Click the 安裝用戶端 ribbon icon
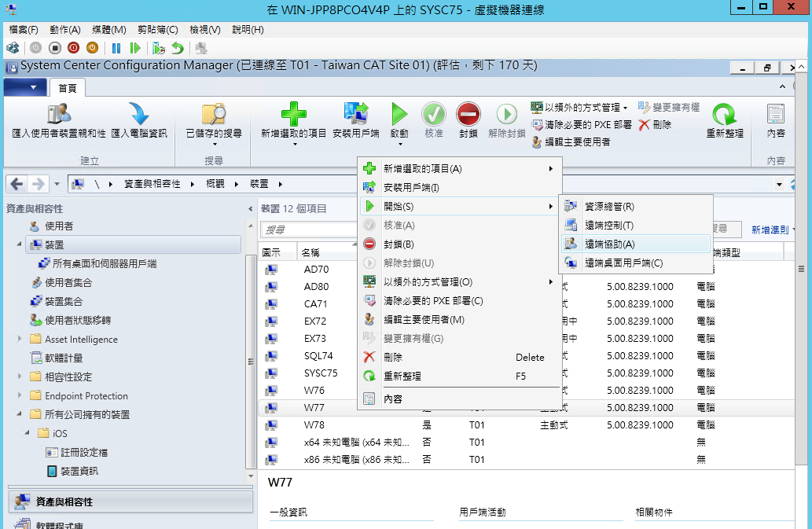The height and width of the screenshot is (529, 812). (x=356, y=113)
